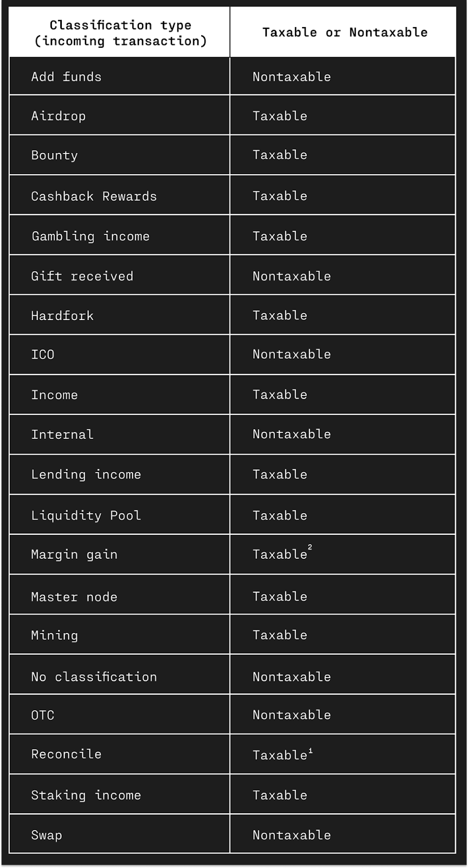Select the 'Nontaxable' value beside Swap
Viewport: 468px width, 868px height.
pos(292,835)
